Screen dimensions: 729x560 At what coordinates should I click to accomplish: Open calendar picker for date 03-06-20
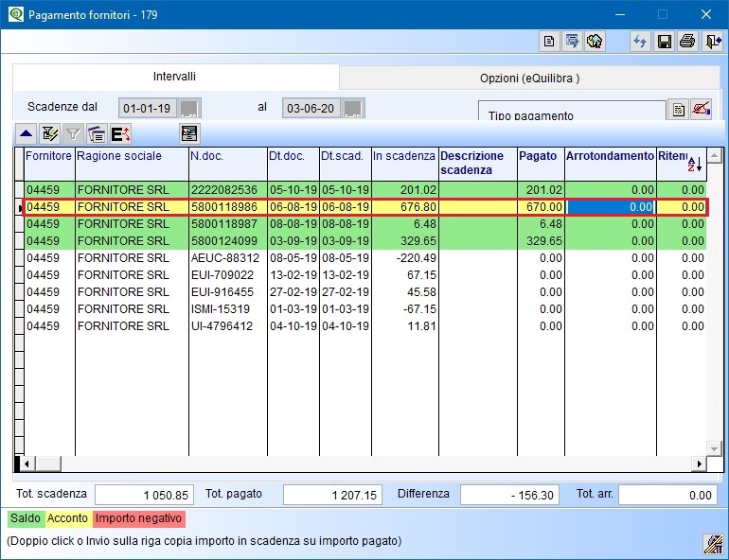pos(353,109)
